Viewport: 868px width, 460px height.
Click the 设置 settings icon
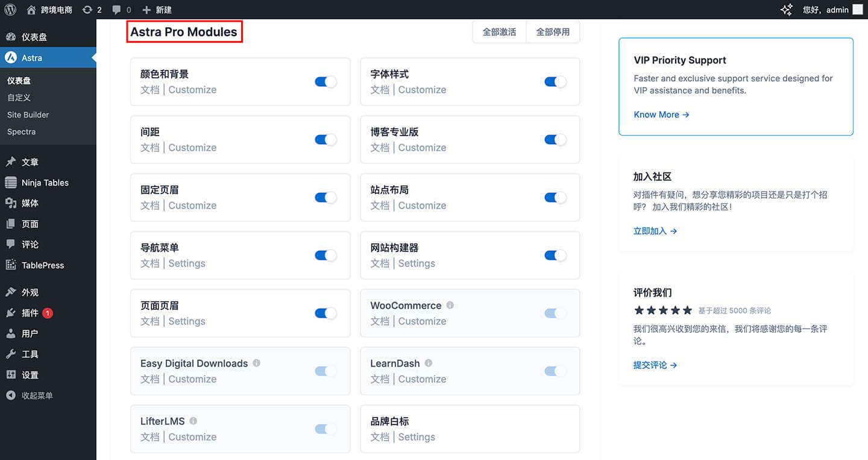(11, 374)
